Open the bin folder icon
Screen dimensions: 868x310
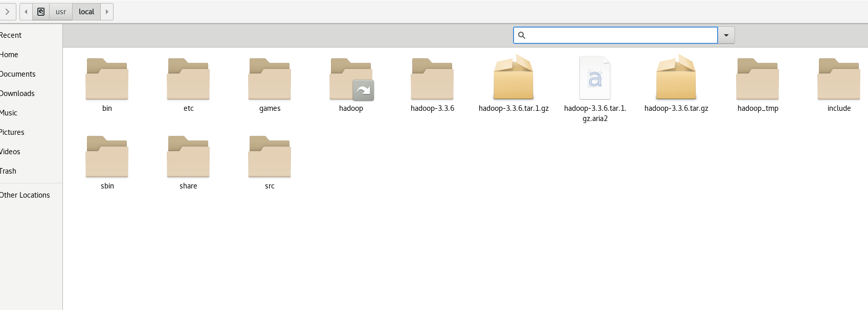(107, 79)
